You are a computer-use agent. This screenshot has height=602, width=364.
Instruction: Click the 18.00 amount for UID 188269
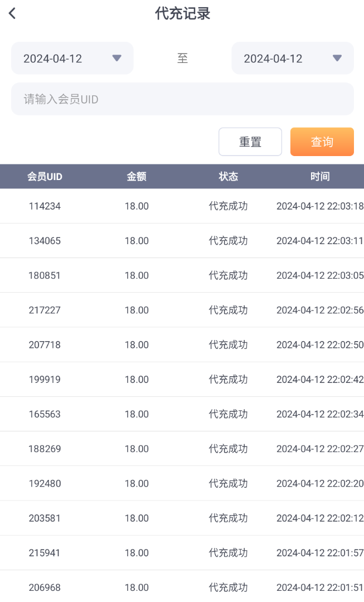137,449
